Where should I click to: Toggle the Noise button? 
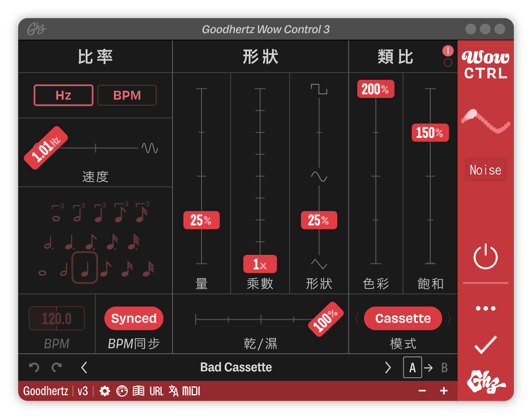(485, 170)
